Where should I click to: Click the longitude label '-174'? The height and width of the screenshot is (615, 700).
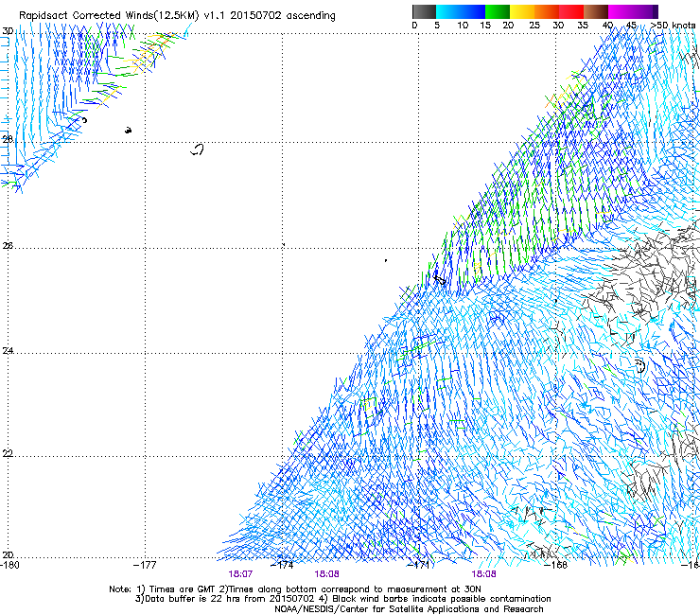(x=283, y=565)
